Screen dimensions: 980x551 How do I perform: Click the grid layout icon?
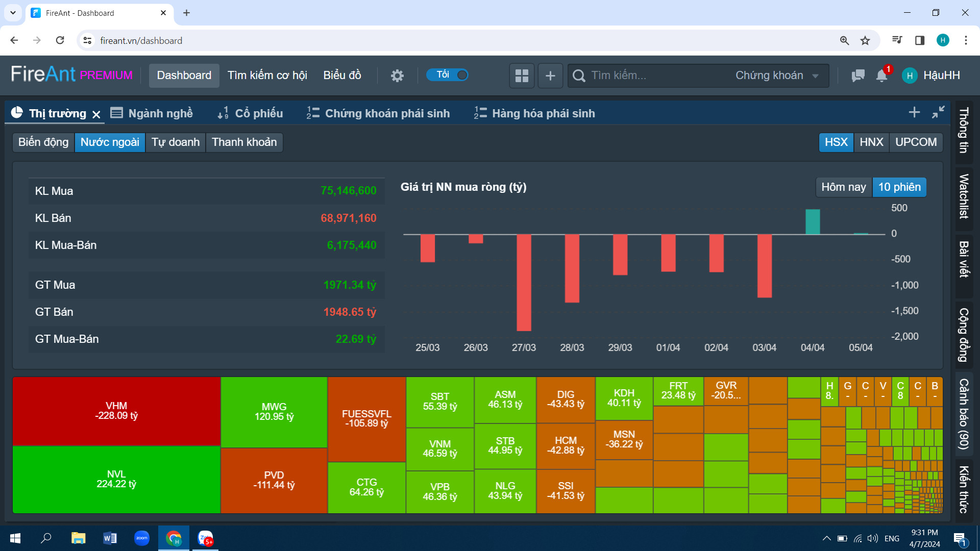coord(522,76)
